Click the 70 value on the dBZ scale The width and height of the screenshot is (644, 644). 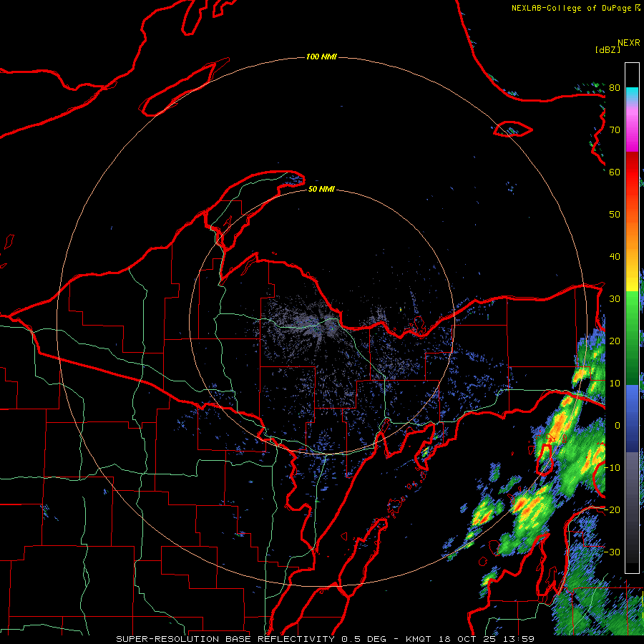pyautogui.click(x=615, y=130)
